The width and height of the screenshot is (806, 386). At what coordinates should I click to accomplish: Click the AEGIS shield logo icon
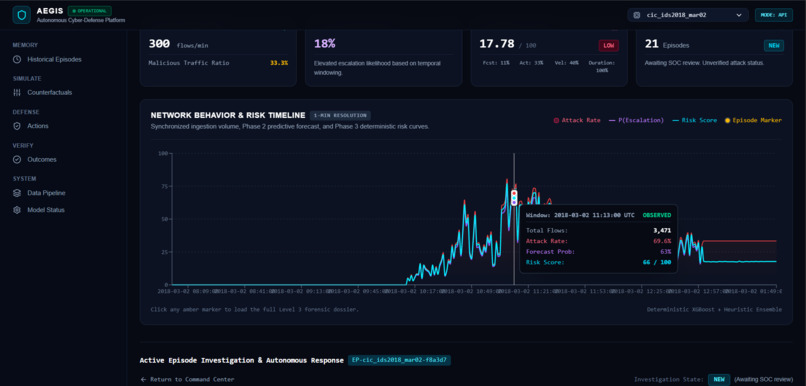pos(21,15)
